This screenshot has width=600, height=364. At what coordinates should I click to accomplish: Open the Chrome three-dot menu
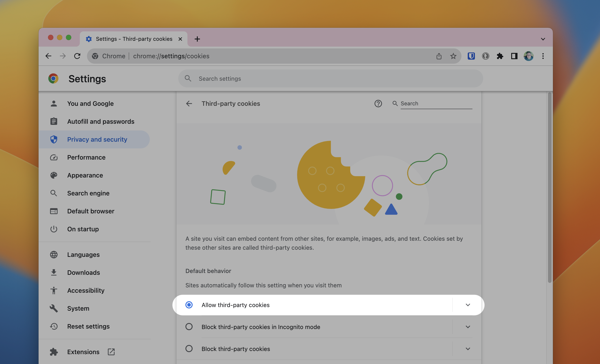click(543, 56)
